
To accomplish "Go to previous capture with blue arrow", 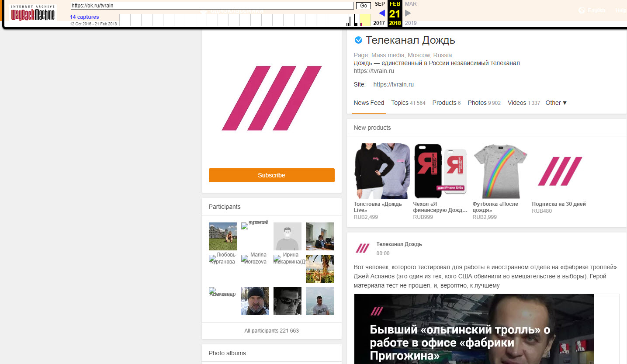I will click(x=382, y=13).
